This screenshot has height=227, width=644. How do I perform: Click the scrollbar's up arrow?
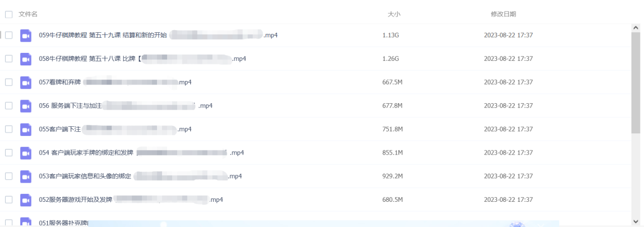[636, 28]
